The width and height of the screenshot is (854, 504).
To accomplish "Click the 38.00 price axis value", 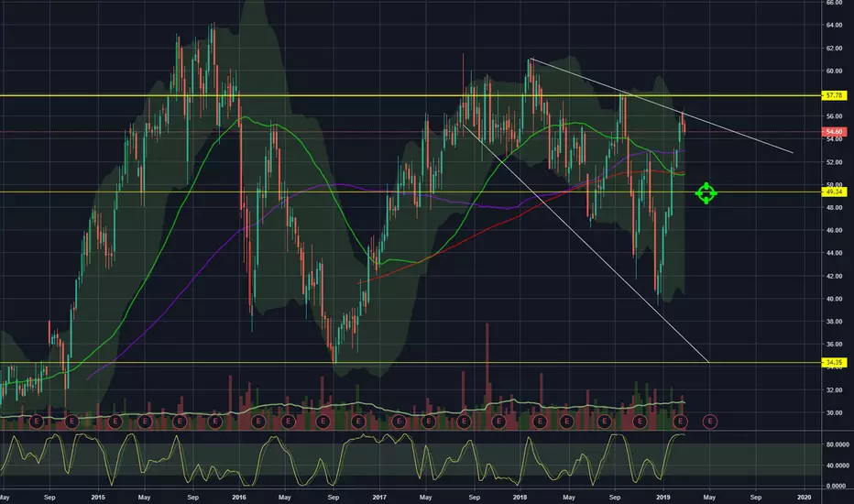I will pyautogui.click(x=834, y=322).
